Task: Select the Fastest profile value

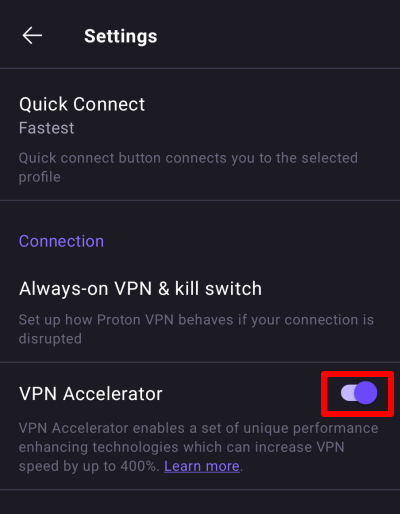Action: [47, 128]
